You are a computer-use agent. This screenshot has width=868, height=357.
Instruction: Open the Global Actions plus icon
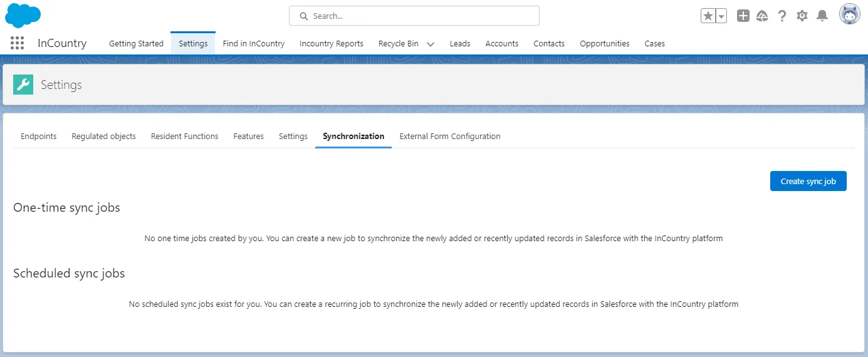coord(743,16)
